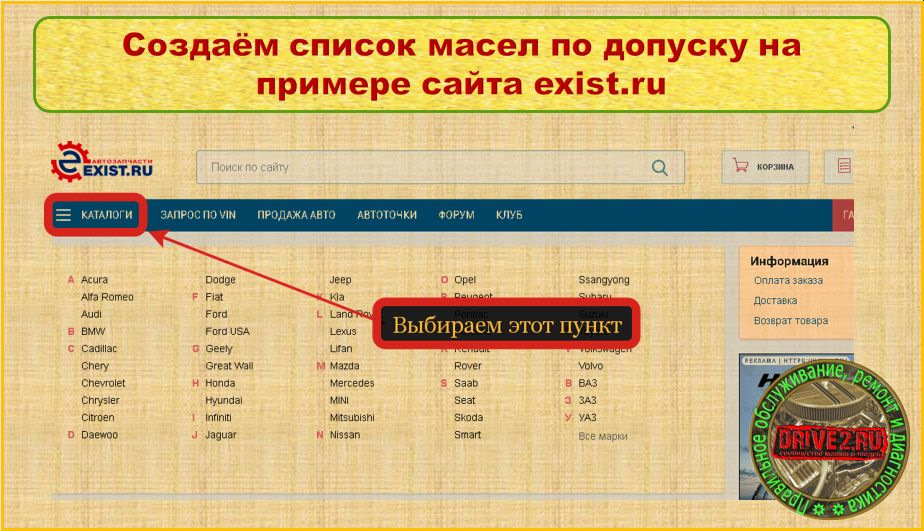The image size is (924, 531).
Task: Open the Jaguar link
Action: click(x=221, y=435)
